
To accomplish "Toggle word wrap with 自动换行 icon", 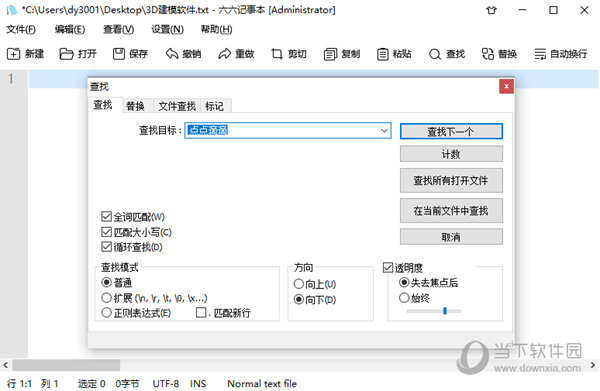I will pos(540,54).
